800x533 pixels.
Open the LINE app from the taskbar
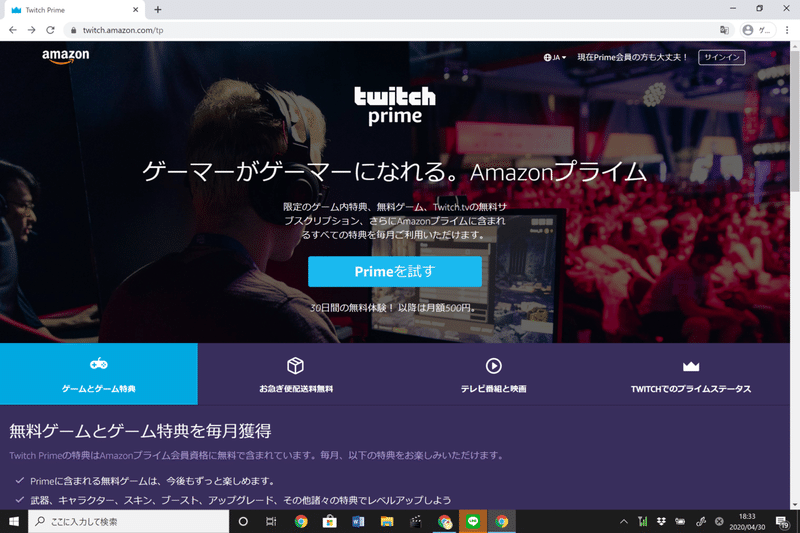coord(473,521)
